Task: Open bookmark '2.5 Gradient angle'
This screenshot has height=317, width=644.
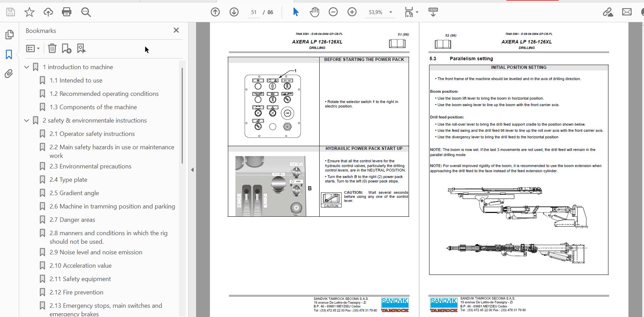Action: [74, 193]
